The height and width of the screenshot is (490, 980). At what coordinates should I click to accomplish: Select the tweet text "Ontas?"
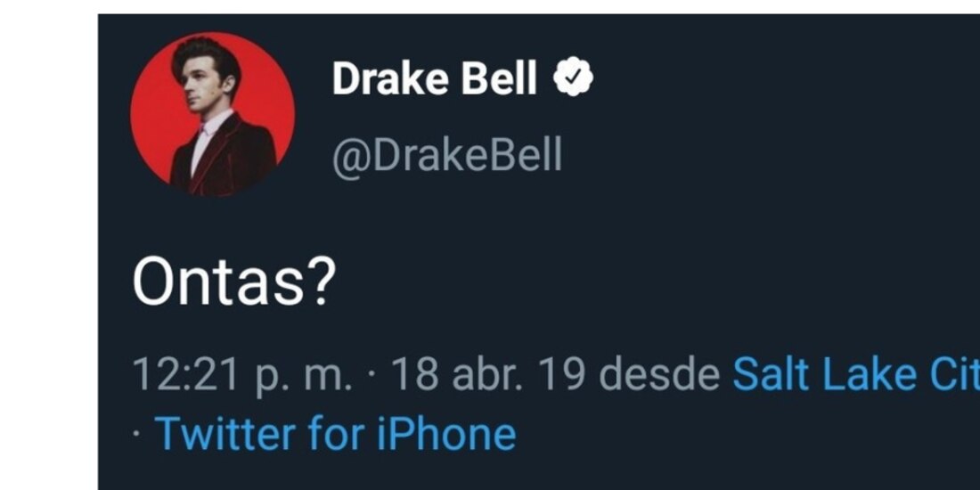point(234,282)
